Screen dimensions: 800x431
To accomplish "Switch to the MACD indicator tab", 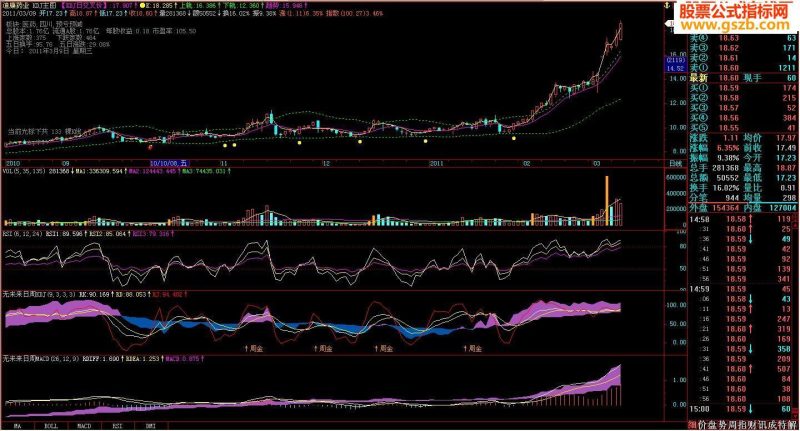I will [84, 426].
